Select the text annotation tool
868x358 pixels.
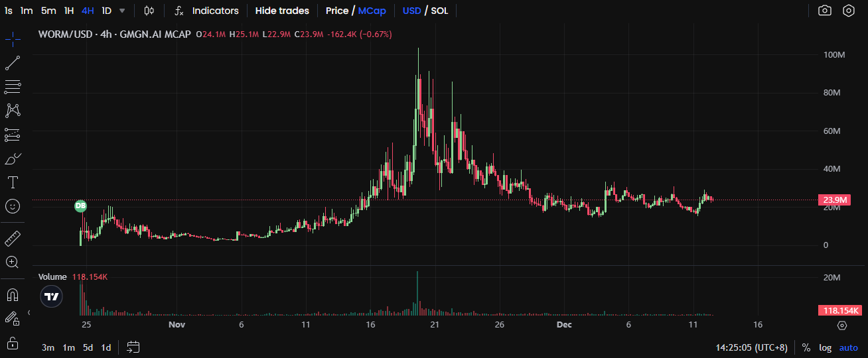(13, 182)
